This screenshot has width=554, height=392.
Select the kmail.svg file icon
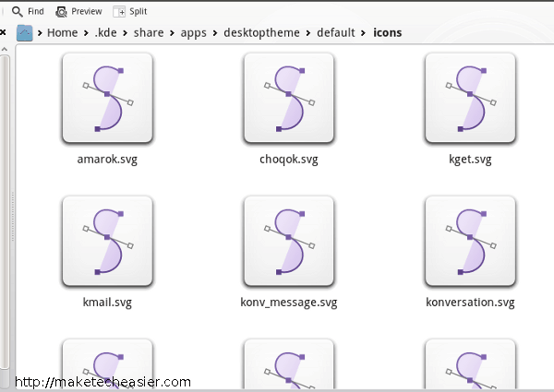[x=107, y=242]
